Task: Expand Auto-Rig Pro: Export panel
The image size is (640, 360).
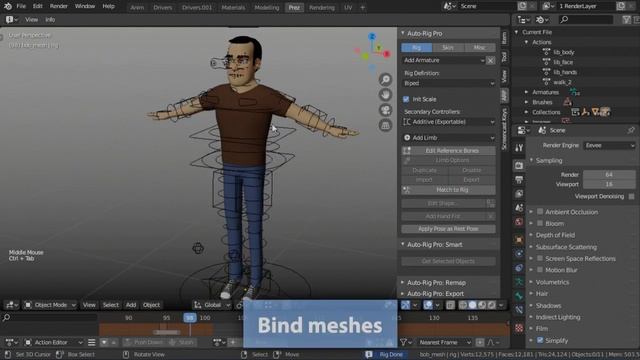Action: pyautogui.click(x=435, y=293)
